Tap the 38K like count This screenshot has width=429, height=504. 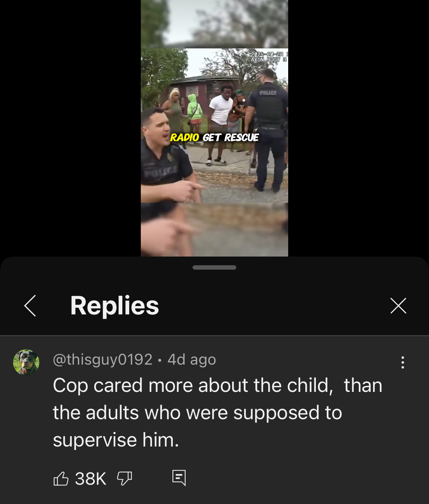click(x=91, y=479)
